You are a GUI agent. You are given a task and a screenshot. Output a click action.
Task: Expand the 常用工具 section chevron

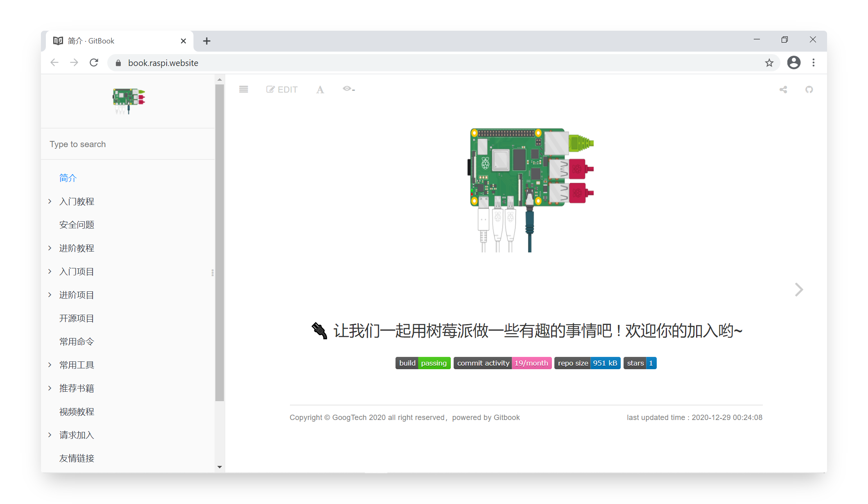coord(50,365)
